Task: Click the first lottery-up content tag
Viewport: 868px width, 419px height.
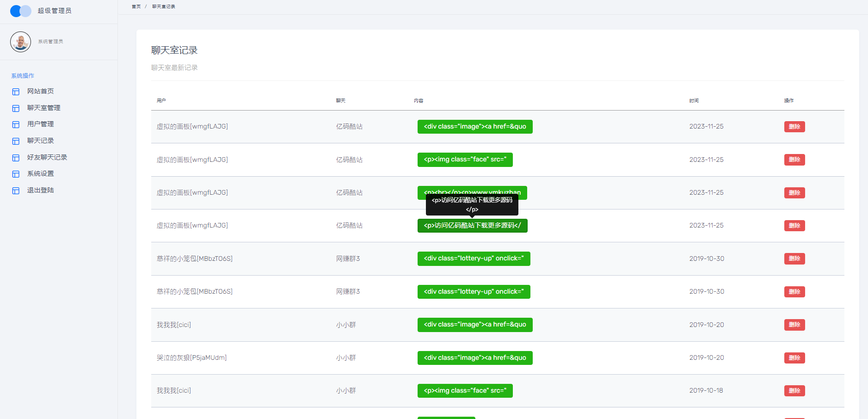Action: point(474,259)
